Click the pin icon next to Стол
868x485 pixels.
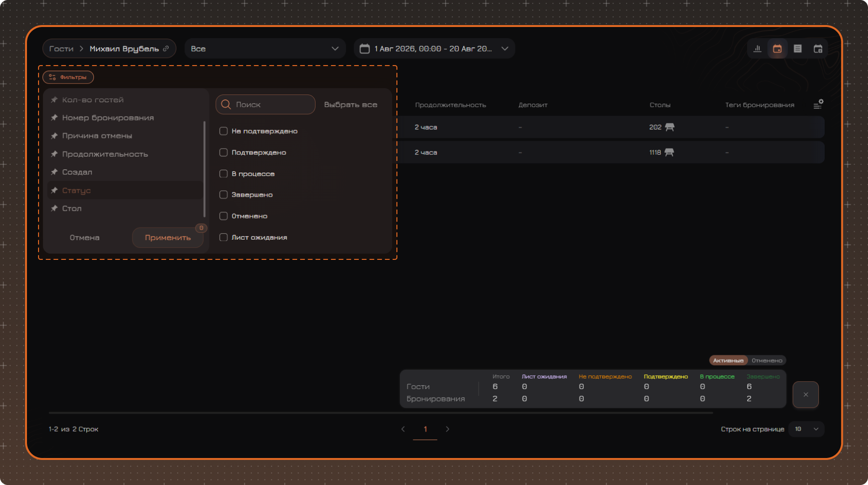[x=54, y=208]
